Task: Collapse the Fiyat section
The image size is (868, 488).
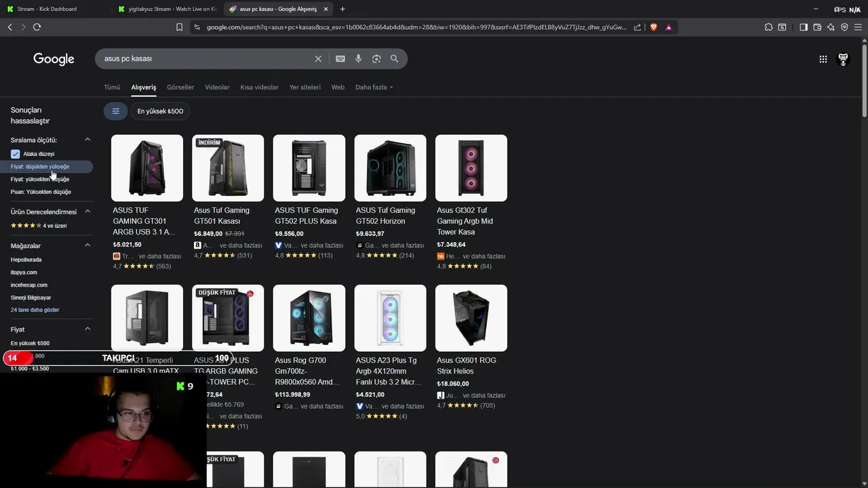Action: point(87,329)
